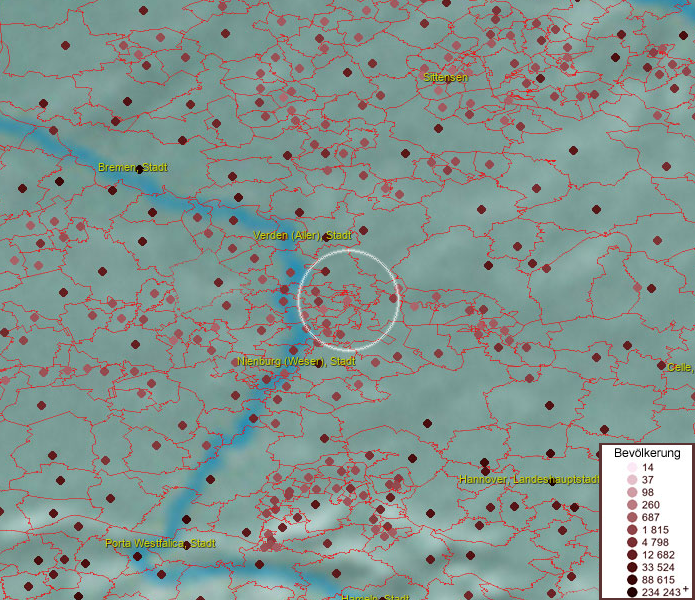695x600 pixels.
Task: Click legend value '4 798'
Action: (x=655, y=542)
